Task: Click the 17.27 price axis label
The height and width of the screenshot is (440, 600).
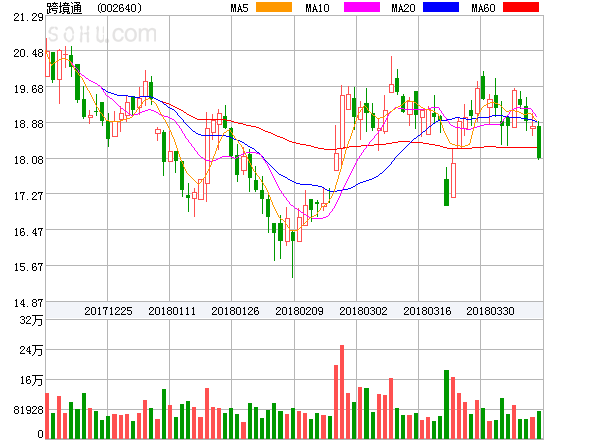Action: 28,197
